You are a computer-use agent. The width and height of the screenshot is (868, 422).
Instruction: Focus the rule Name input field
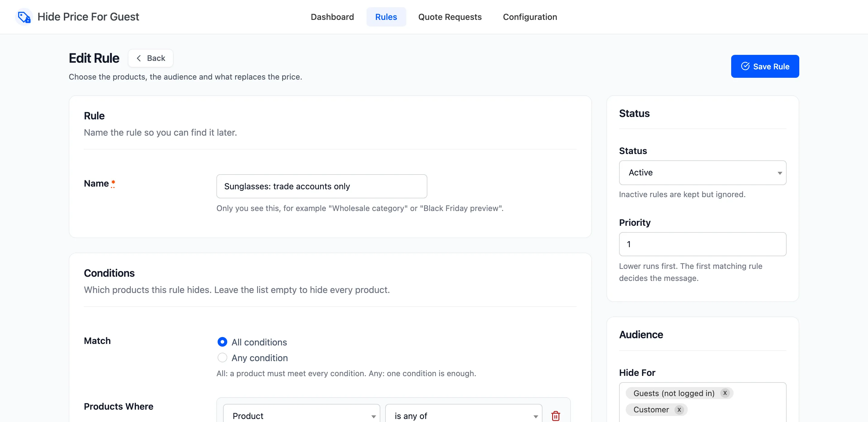[x=322, y=186]
